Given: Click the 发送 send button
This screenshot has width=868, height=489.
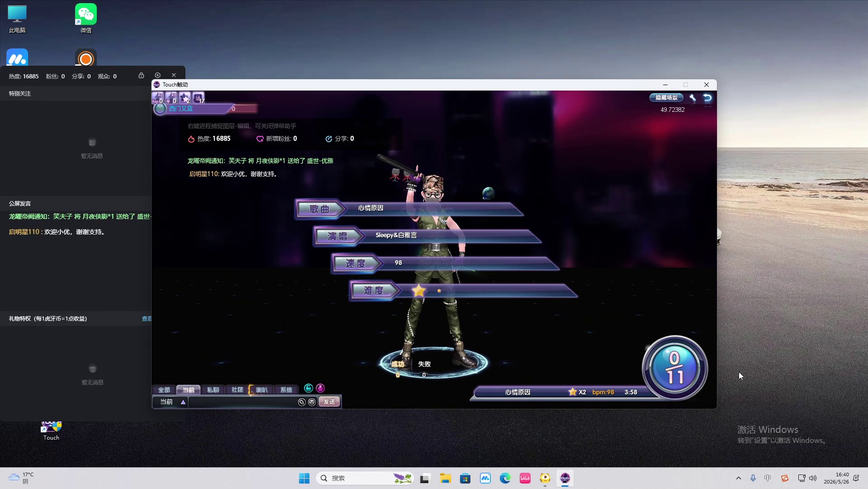Looking at the screenshot, I should click(329, 402).
